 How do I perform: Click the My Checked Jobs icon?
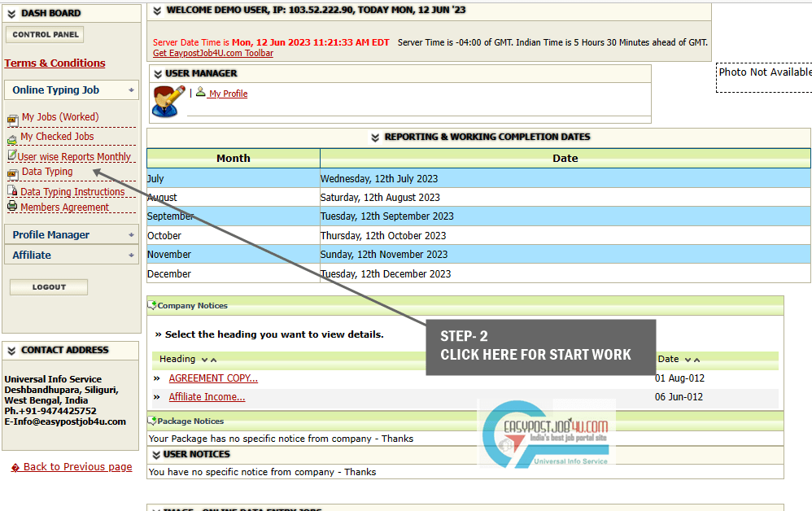coord(12,139)
